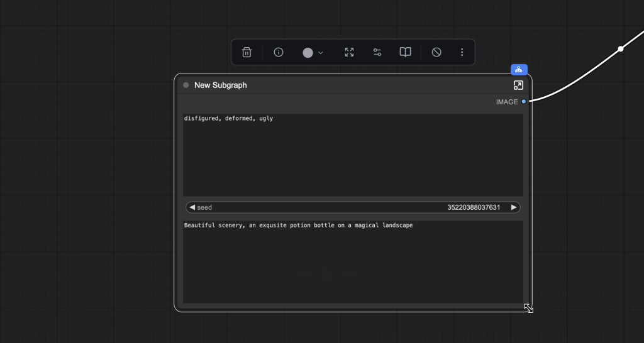
Task: Click the node resize handle at the corner
Action: 528,308
